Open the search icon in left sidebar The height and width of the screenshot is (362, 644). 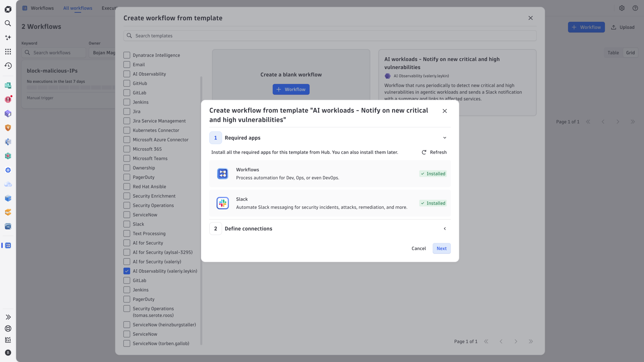coord(8,23)
